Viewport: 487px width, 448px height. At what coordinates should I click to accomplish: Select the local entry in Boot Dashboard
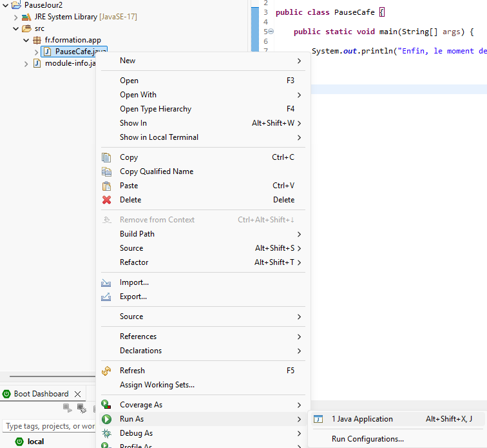(35, 442)
